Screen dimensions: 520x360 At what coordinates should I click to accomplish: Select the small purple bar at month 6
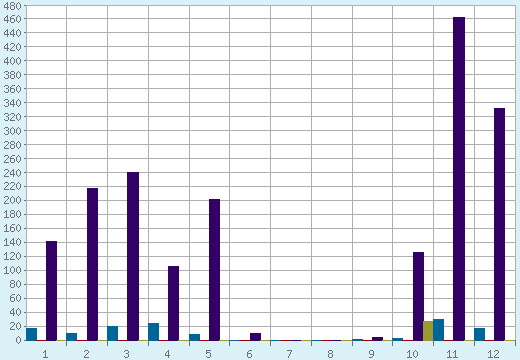coord(255,337)
